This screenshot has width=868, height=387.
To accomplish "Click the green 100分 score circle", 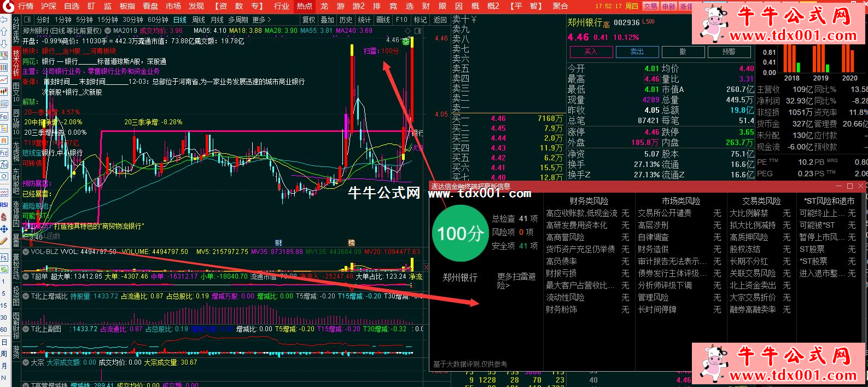I will point(459,234).
